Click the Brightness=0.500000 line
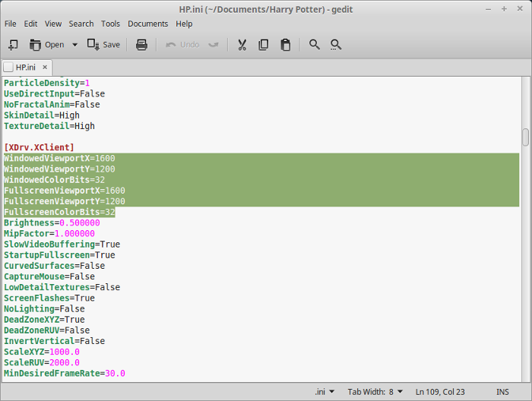Viewport: 532px width, 401px height. click(x=52, y=223)
